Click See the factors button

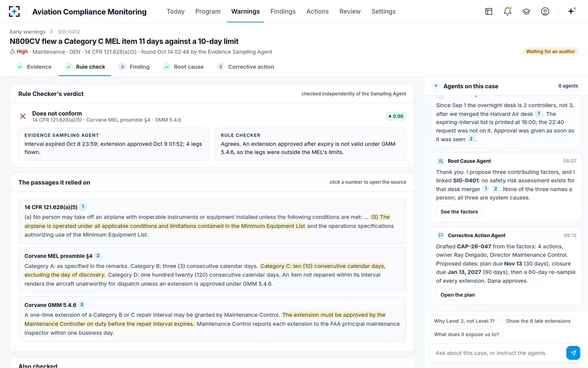[x=459, y=212]
